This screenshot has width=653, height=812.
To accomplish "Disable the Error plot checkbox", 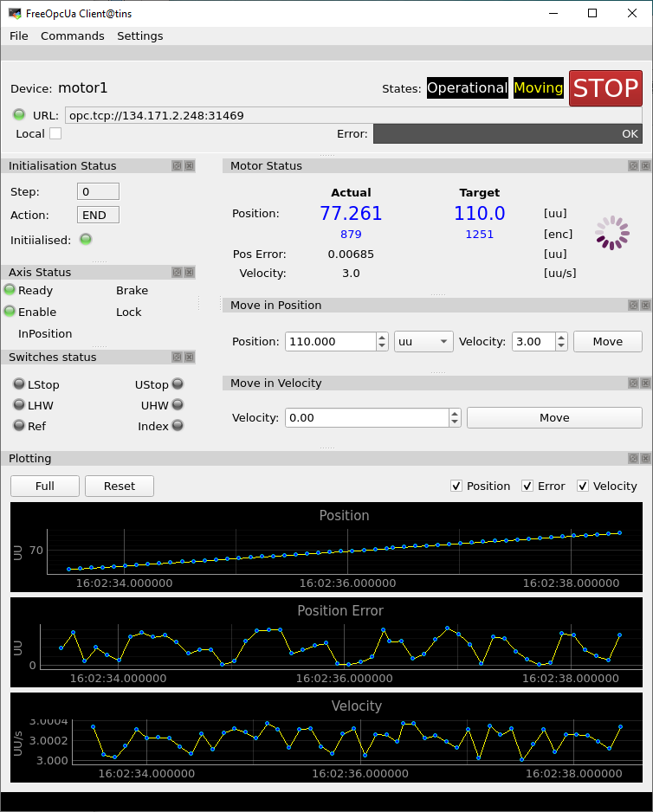I will point(527,487).
